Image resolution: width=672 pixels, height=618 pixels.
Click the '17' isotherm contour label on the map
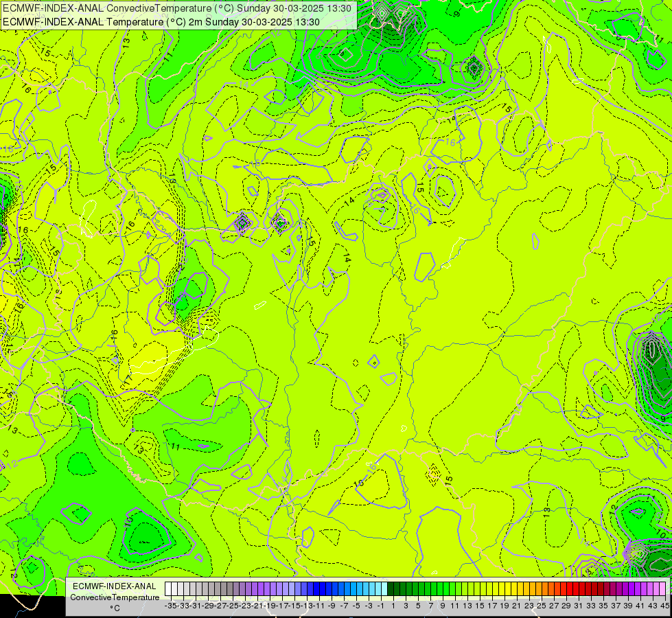point(128,380)
